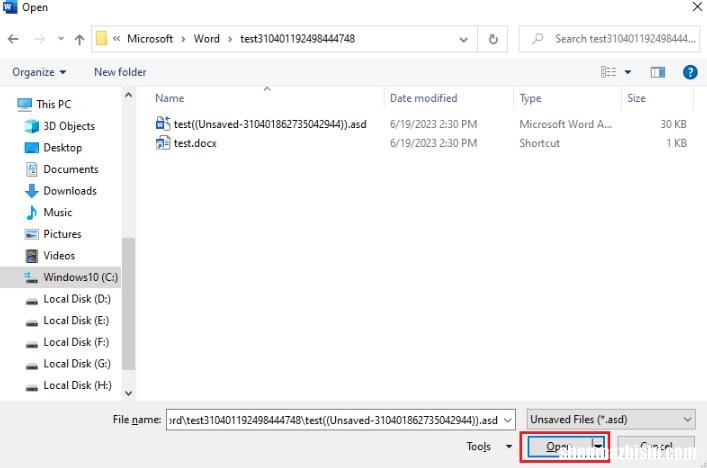Screen dimensions: 707x468
Task: Select the test((Unsaved-...)).asd file
Action: pyautogui.click(x=270, y=124)
